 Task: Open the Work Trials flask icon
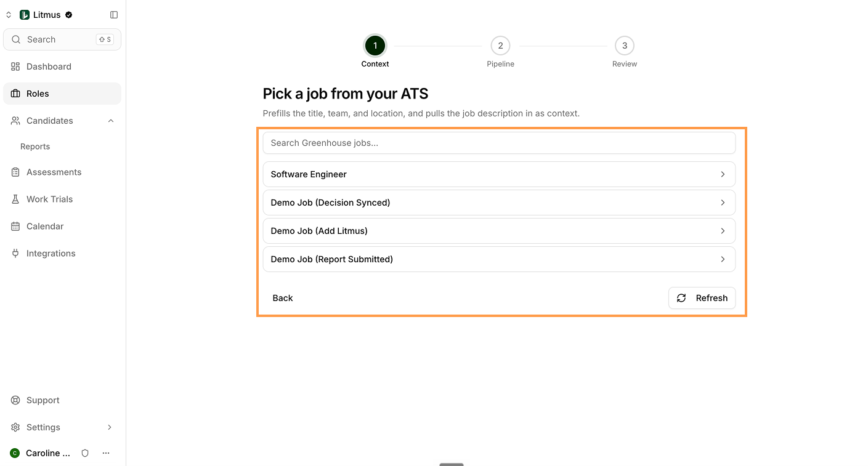click(x=15, y=199)
